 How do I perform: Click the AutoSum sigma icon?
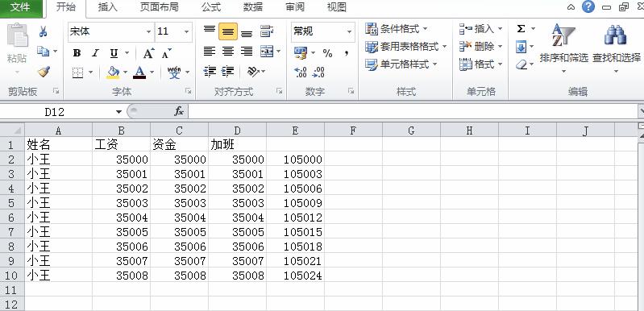(x=521, y=29)
